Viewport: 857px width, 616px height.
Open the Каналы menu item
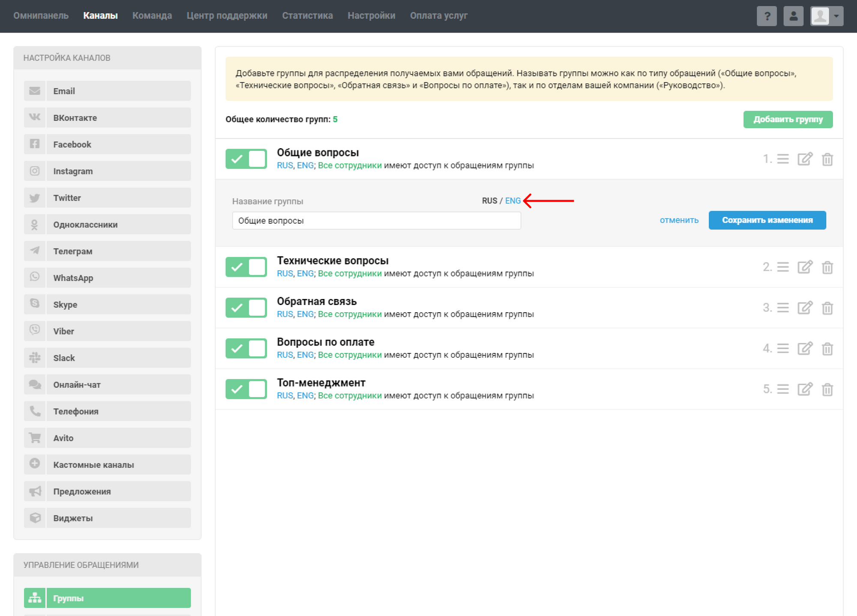tap(100, 15)
